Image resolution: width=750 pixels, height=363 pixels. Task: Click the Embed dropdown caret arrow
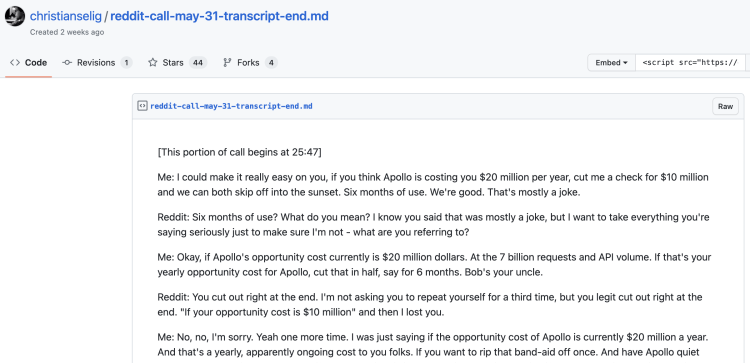point(625,63)
